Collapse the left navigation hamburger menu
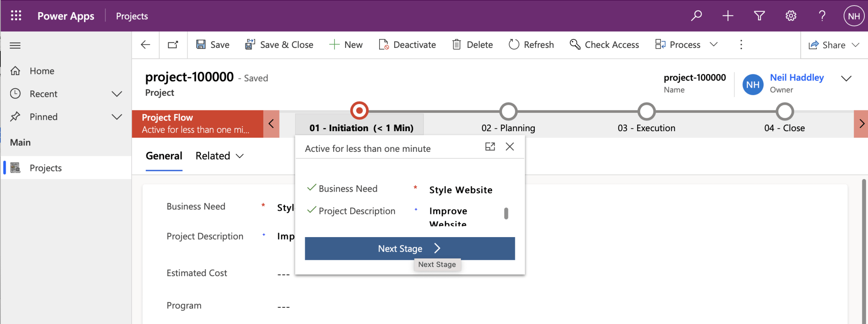Image resolution: width=868 pixels, height=324 pixels. point(15,45)
